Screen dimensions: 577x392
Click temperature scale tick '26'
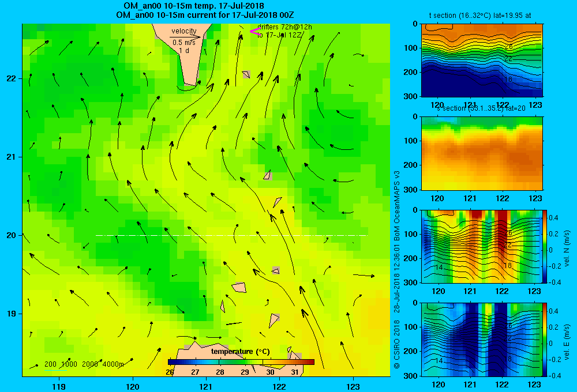click(170, 372)
